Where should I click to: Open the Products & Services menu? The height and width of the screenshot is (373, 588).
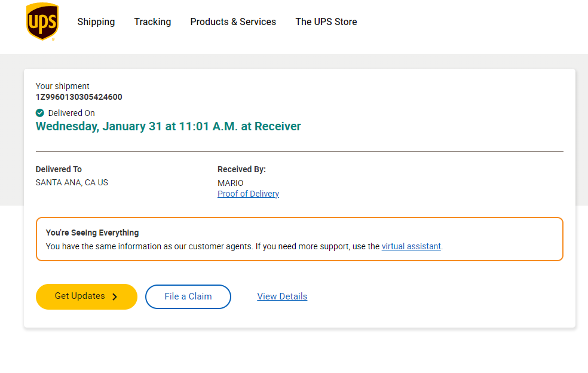click(233, 22)
